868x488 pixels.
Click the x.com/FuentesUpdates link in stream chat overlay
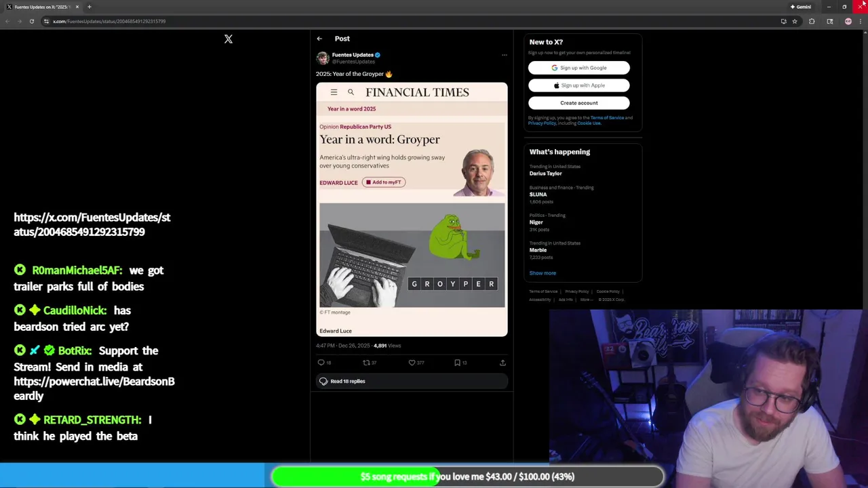tap(92, 224)
